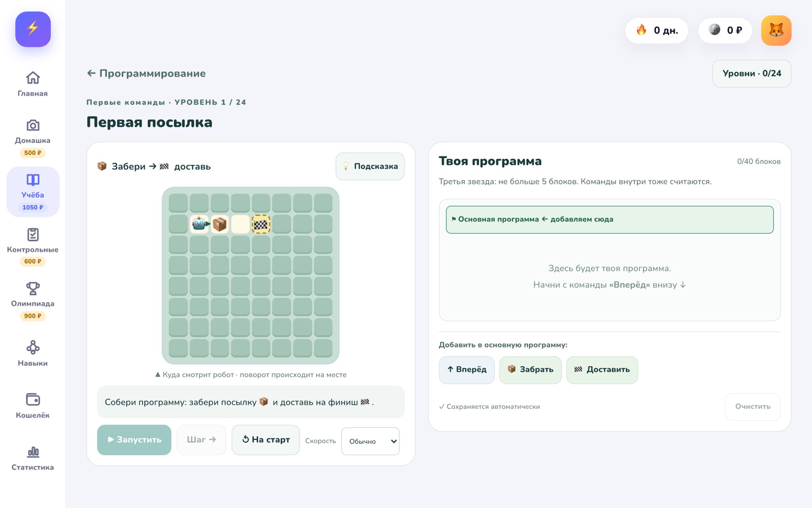The height and width of the screenshot is (508, 812).
Task: Add the Вперёд command block
Action: [x=467, y=370]
